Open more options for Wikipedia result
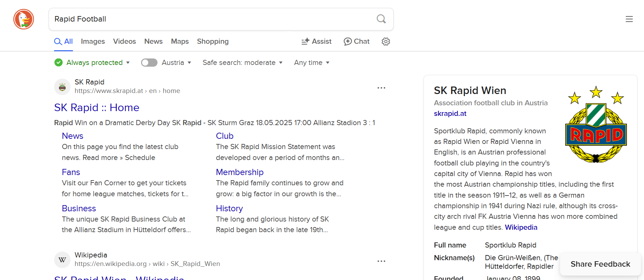 pos(381,261)
